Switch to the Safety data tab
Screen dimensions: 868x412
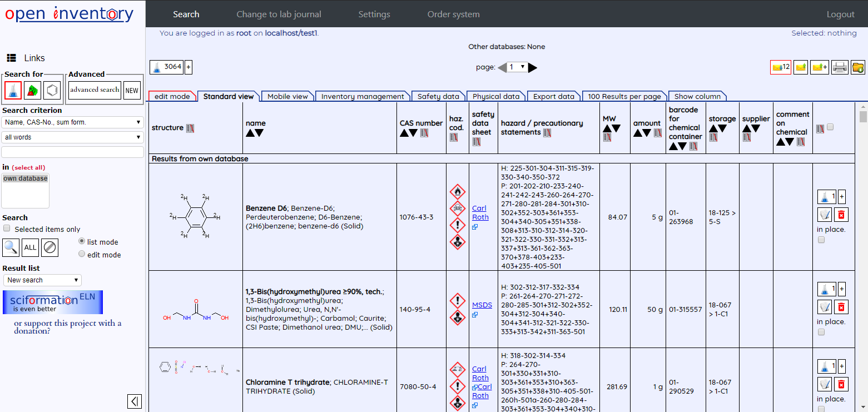point(438,96)
